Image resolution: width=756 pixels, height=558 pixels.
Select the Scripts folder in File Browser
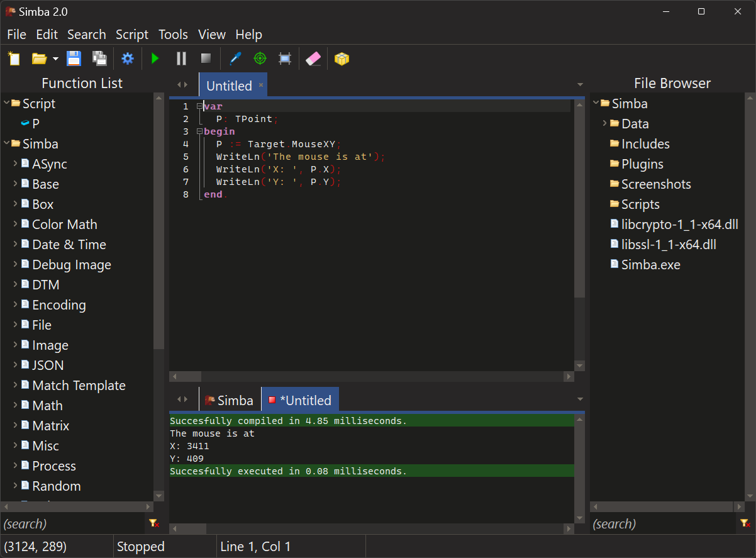click(x=640, y=204)
